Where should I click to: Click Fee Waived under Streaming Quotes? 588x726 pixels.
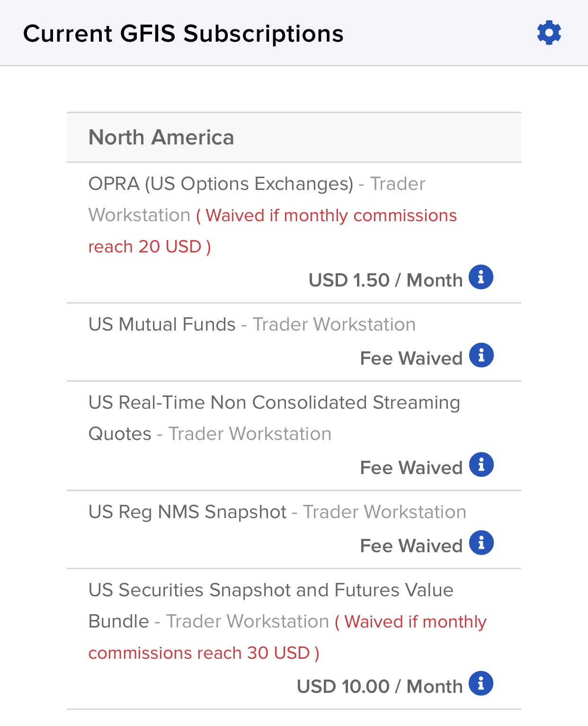411,468
